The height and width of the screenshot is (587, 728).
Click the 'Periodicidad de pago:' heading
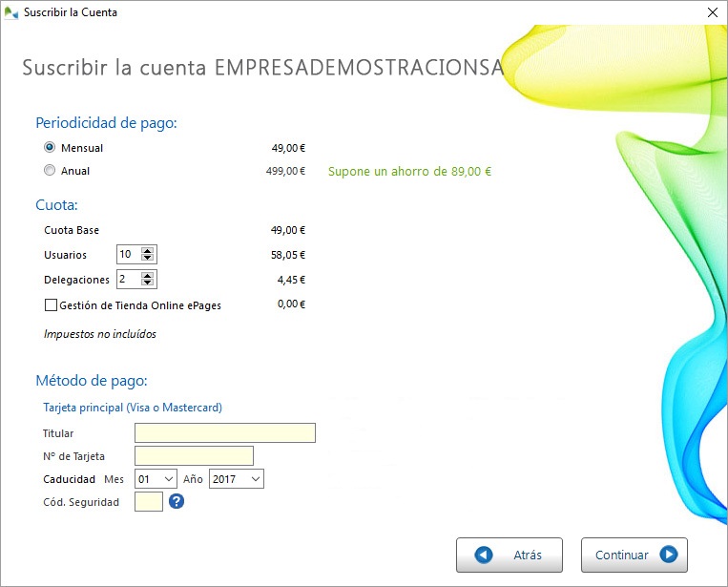[x=106, y=122]
